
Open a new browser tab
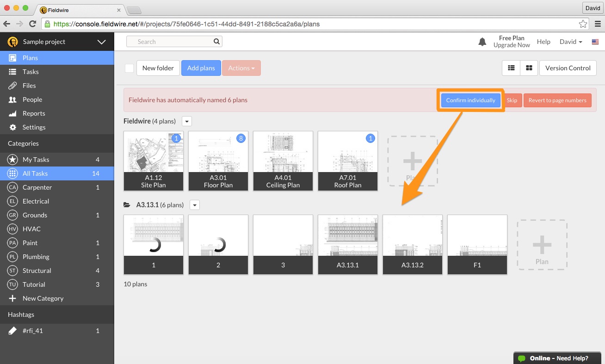pos(134,10)
